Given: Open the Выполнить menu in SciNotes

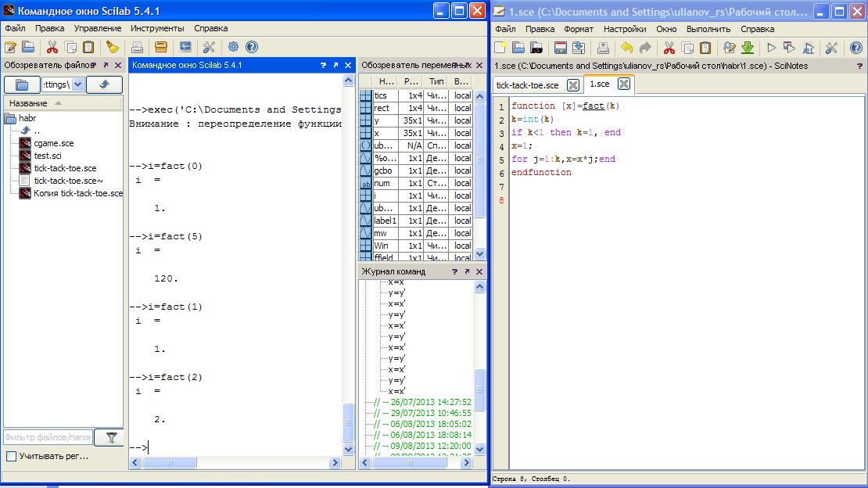Looking at the screenshot, I should coord(708,29).
